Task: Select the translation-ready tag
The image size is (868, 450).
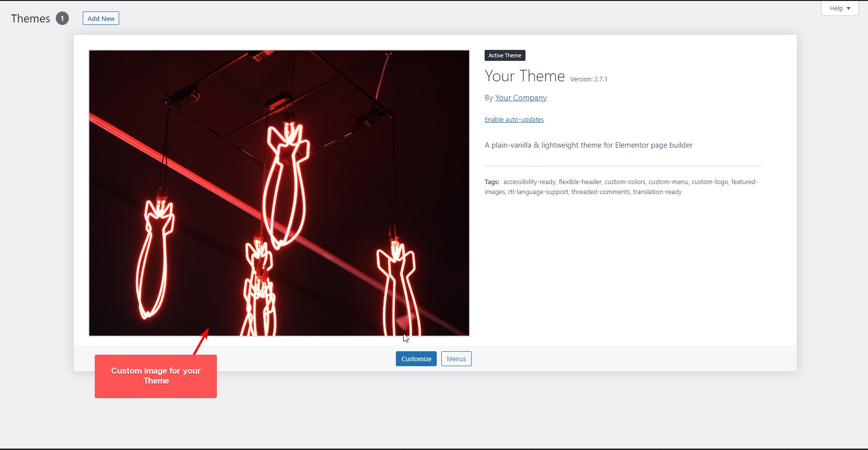Action: [656, 192]
